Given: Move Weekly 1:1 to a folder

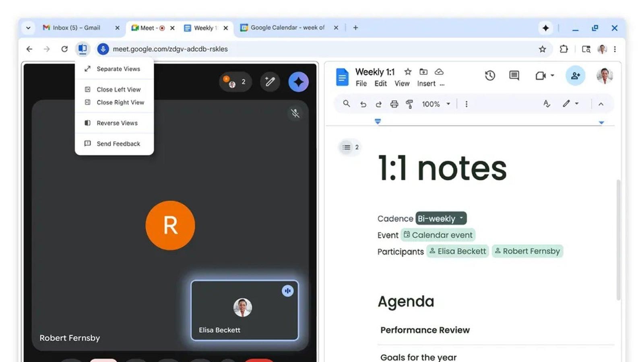Looking at the screenshot, I should (x=423, y=72).
